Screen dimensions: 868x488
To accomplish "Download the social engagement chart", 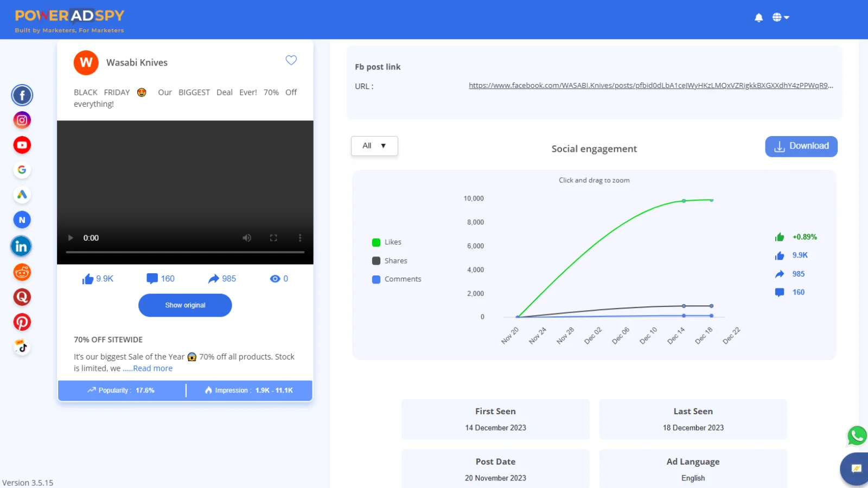I will [801, 146].
